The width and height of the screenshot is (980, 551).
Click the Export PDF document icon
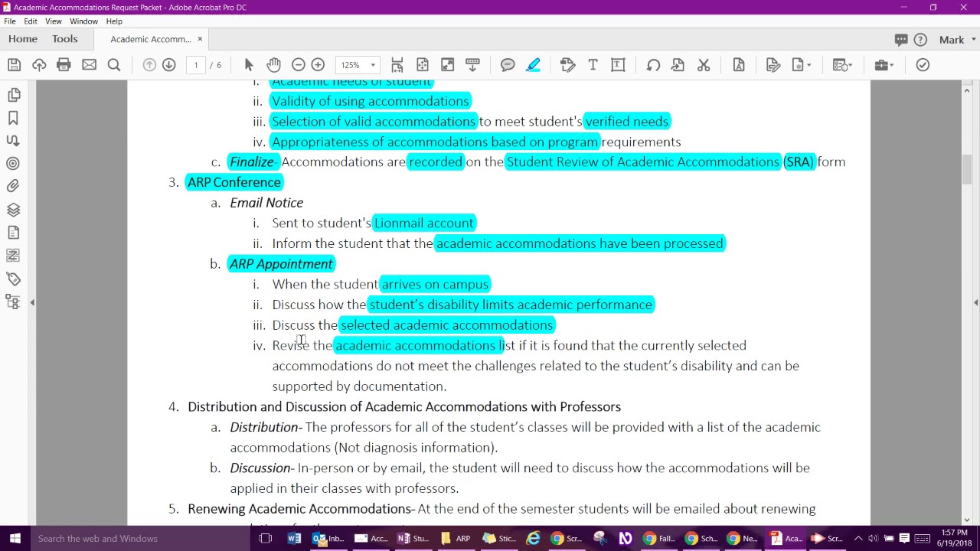pyautogui.click(x=739, y=65)
